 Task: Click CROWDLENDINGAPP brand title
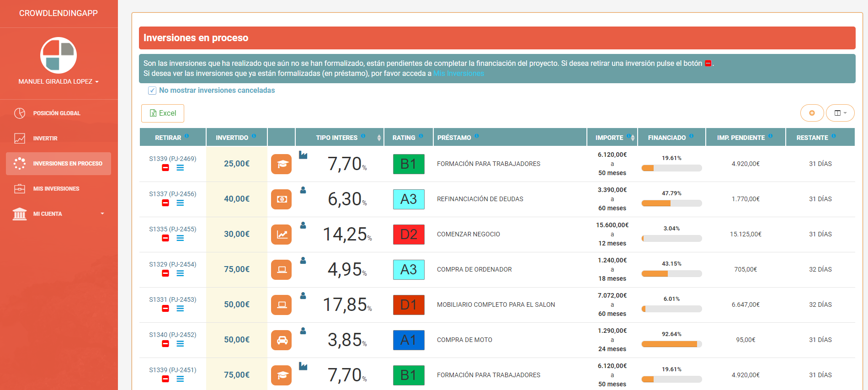coord(59,13)
